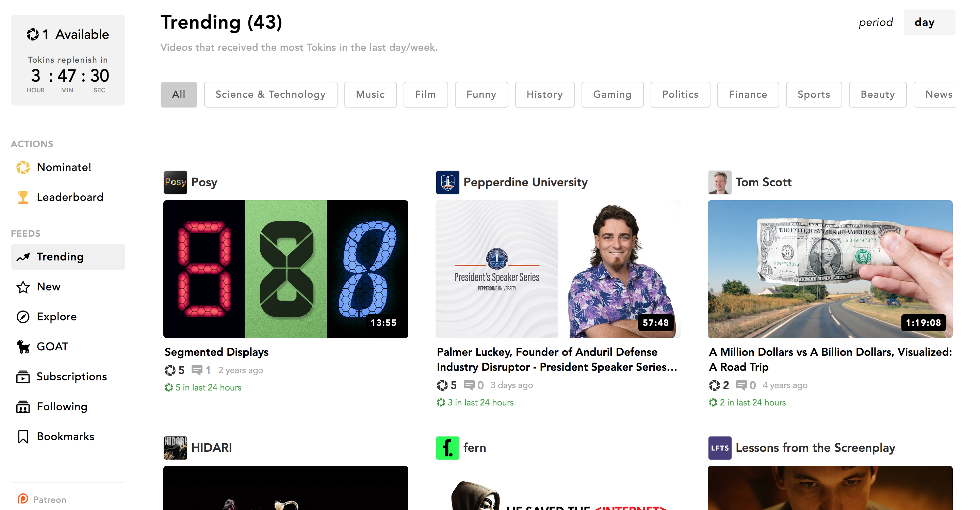Click the Tokin icon beside 1 Available

coord(33,35)
